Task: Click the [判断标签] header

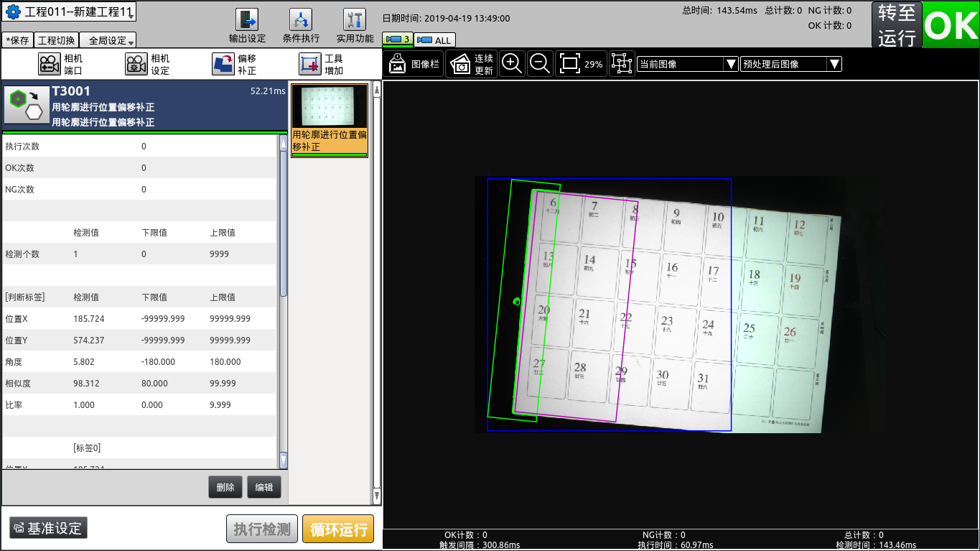Action: pos(25,297)
